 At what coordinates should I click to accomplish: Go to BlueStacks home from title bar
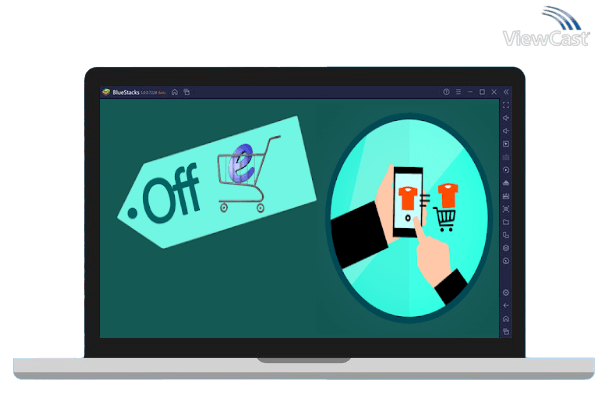click(175, 92)
